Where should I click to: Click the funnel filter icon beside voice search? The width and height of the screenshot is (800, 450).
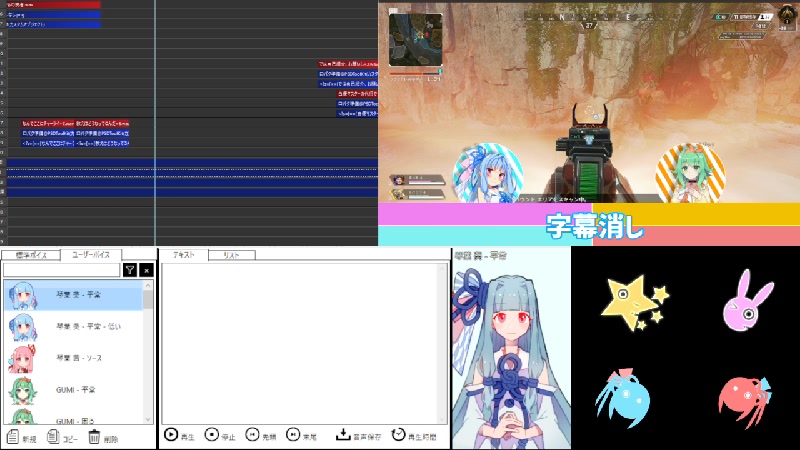(130, 270)
